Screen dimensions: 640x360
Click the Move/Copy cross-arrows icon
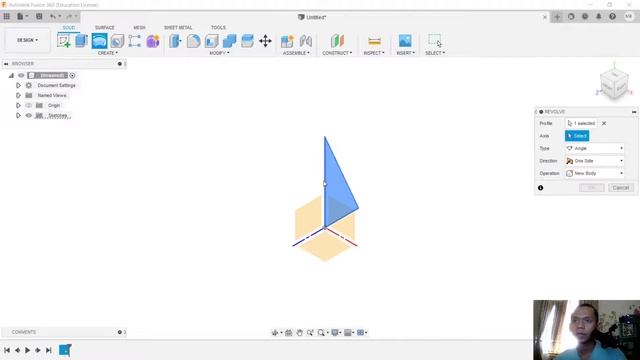(x=265, y=41)
